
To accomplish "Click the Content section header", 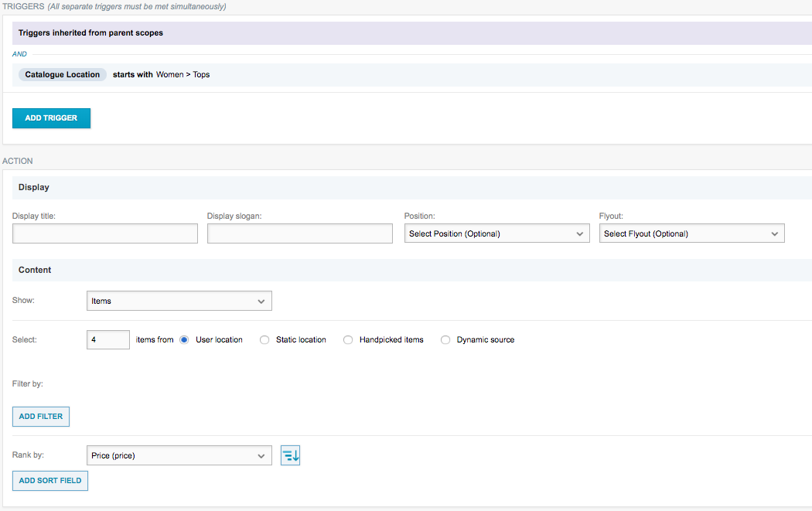I will pyautogui.click(x=412, y=271).
